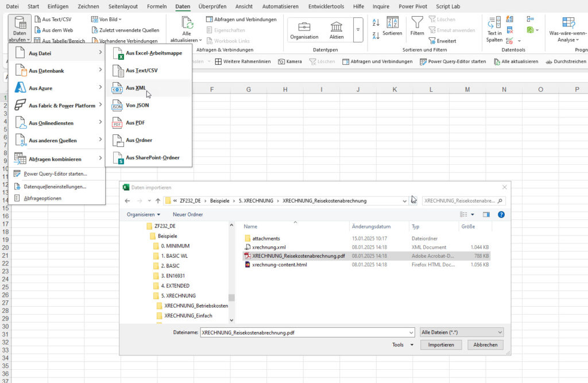
Task: Expand the Datentypen gallery
Action: click(358, 30)
